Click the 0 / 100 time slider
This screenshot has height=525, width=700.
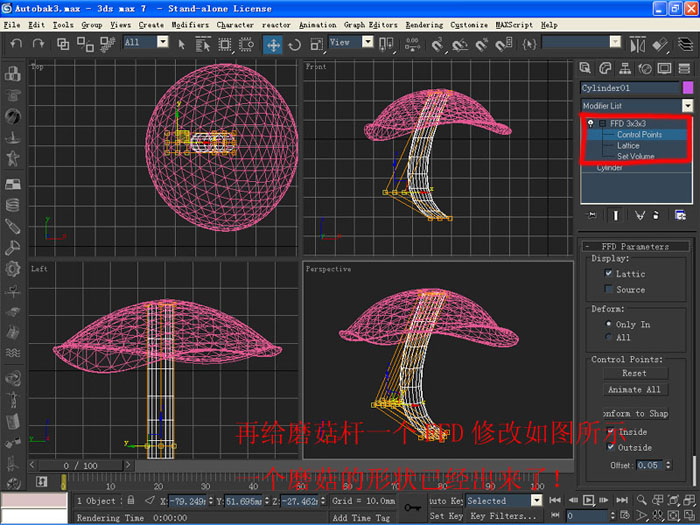point(80,466)
